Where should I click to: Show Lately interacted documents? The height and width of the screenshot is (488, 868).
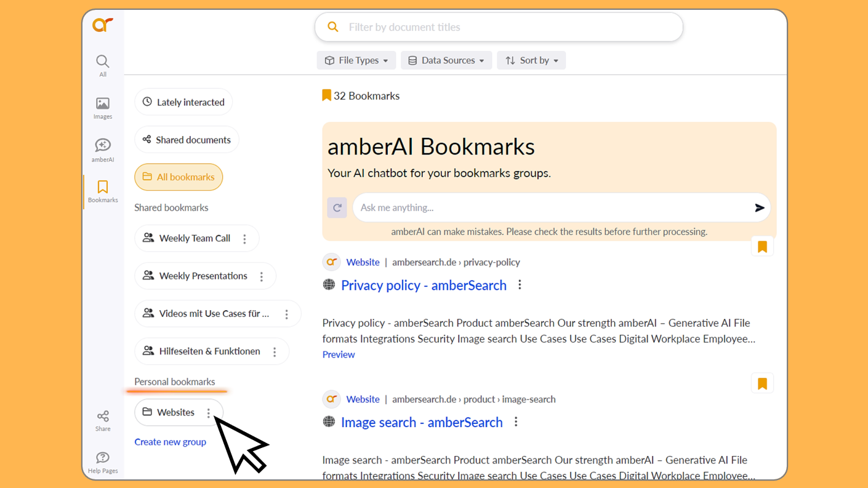pyautogui.click(x=183, y=102)
